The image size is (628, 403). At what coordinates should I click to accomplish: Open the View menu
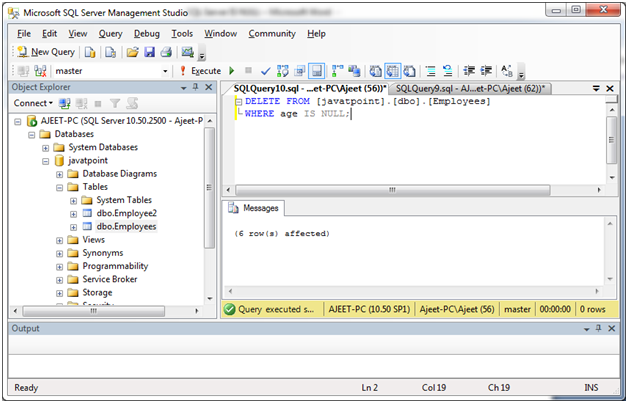point(78,34)
